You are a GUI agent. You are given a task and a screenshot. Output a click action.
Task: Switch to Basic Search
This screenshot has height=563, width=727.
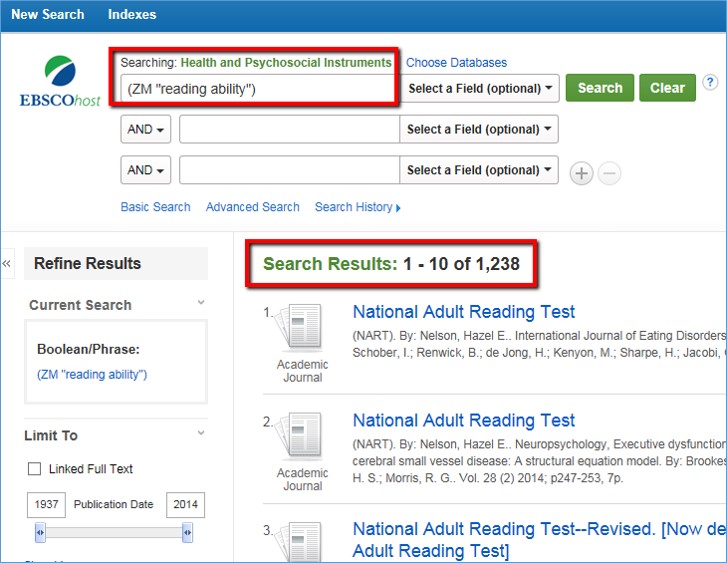coord(155,207)
